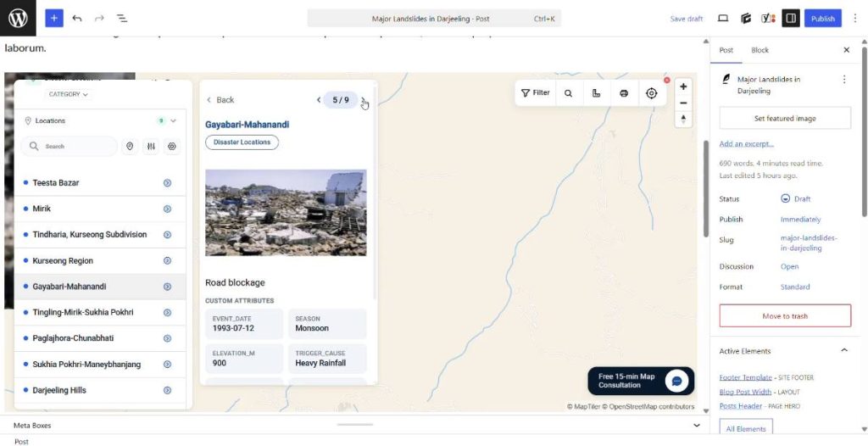Click Set featured image
The width and height of the screenshot is (868, 446).
click(x=784, y=118)
